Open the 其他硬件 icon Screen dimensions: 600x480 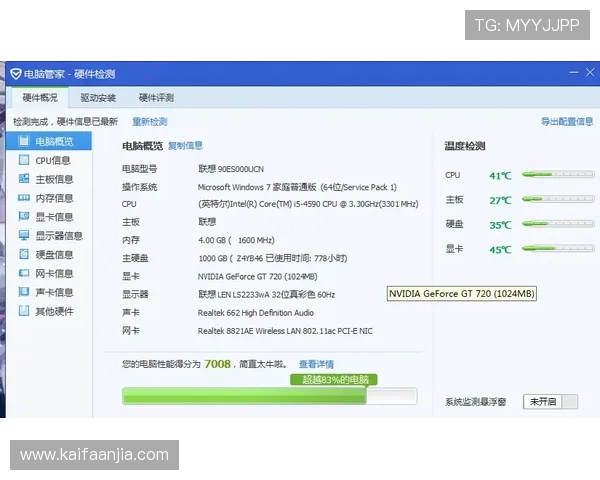pyautogui.click(x=24, y=310)
